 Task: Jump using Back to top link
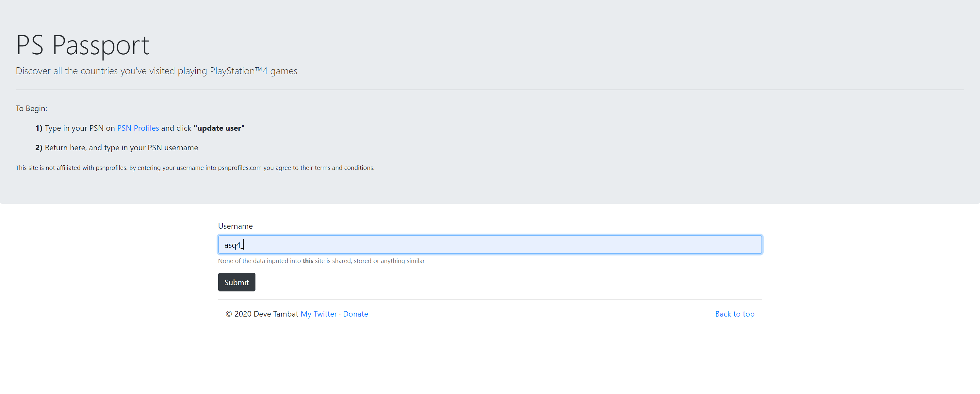tap(734, 314)
